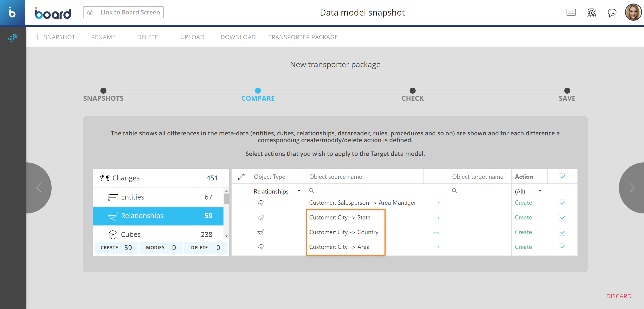Image resolution: width=644 pixels, height=309 pixels.
Task: Click relationship icon in City -> Area row
Action: pyautogui.click(x=261, y=247)
